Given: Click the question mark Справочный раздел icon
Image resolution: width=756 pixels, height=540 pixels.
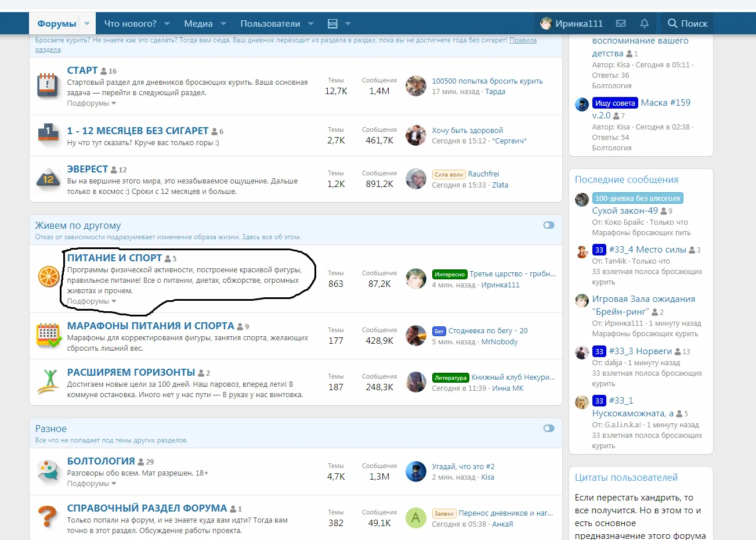Looking at the screenshot, I should [x=48, y=517].
